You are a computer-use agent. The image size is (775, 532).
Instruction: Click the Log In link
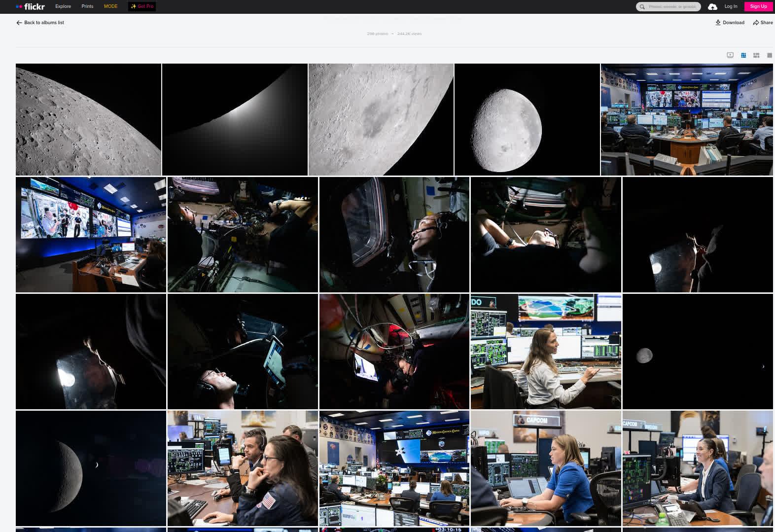pos(731,6)
